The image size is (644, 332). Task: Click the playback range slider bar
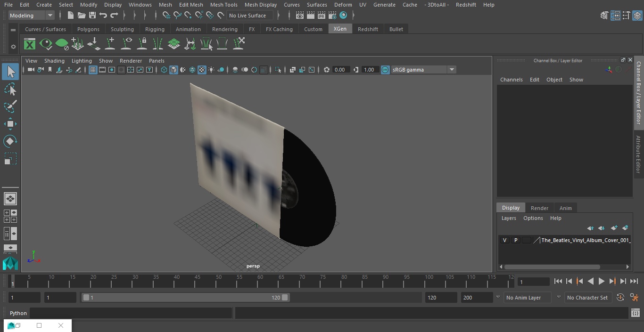point(185,298)
